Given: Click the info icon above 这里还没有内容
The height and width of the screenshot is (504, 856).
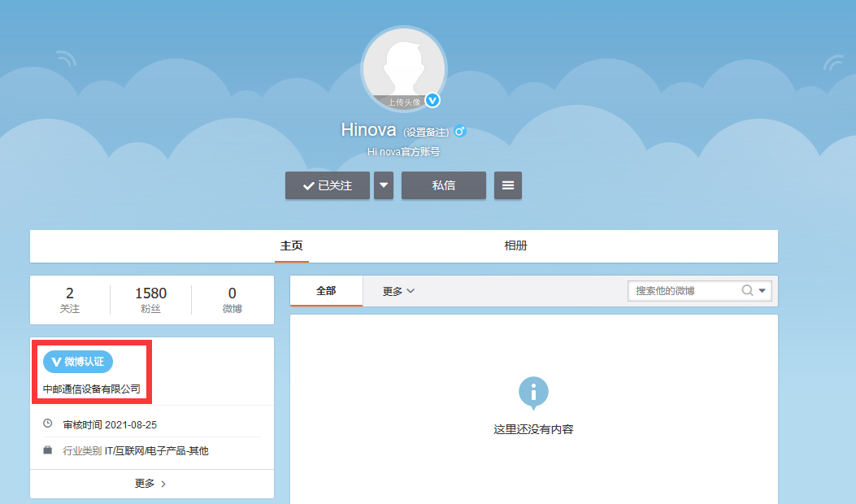Looking at the screenshot, I should click(534, 393).
